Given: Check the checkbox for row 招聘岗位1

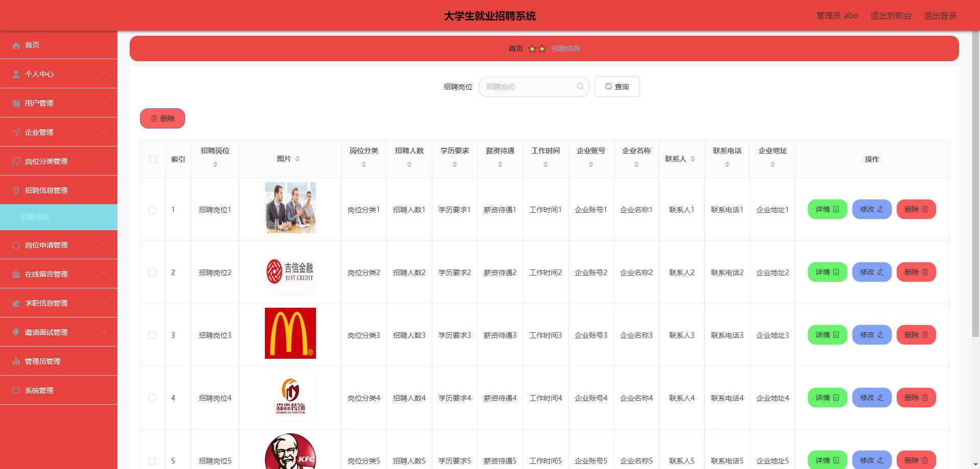Looking at the screenshot, I should [x=152, y=210].
